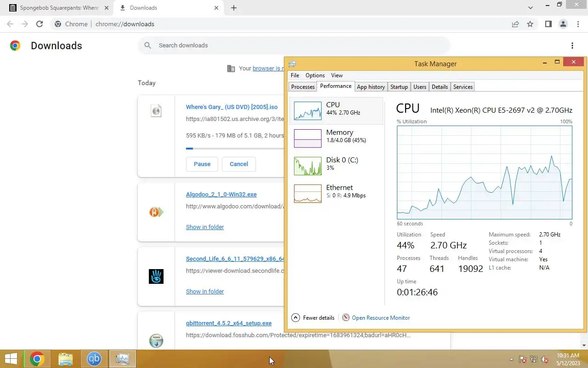Screen dimensions: 588x368
Task: Switch to the Services tab
Action: click(463, 87)
